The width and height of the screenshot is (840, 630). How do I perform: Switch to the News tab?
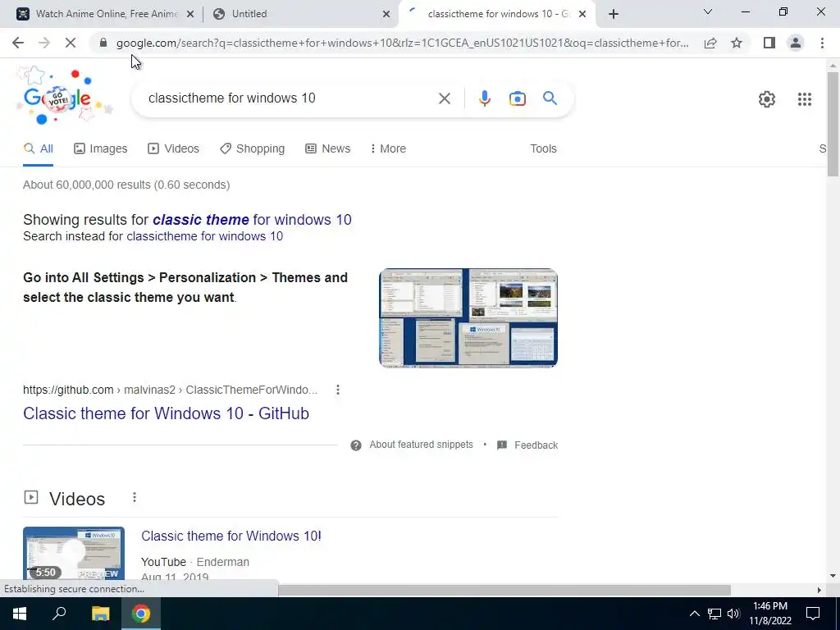pyautogui.click(x=328, y=148)
